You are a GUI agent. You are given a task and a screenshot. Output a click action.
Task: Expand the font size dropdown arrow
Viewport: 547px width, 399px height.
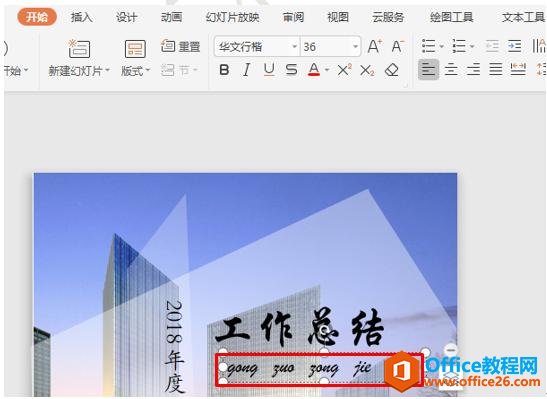pos(355,46)
